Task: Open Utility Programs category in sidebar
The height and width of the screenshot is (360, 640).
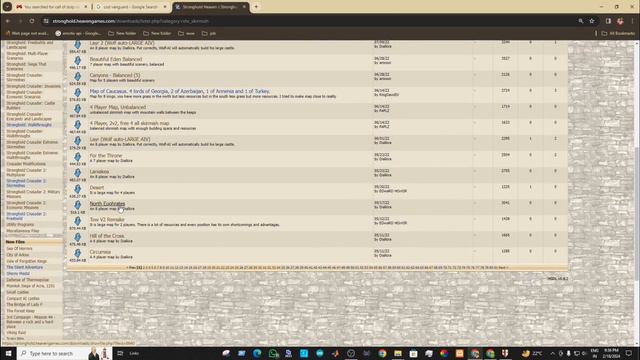Action: pos(20,224)
